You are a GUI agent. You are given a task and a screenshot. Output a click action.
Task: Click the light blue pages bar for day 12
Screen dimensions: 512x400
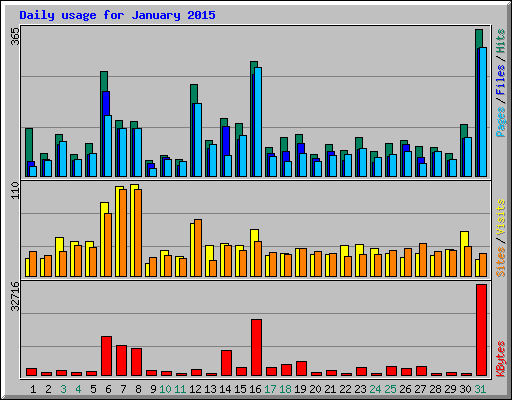click(198, 140)
